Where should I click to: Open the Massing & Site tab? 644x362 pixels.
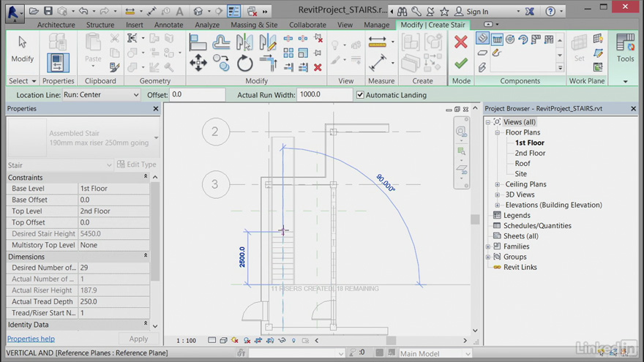pos(254,25)
